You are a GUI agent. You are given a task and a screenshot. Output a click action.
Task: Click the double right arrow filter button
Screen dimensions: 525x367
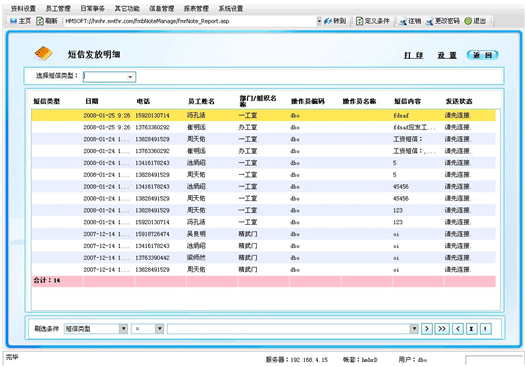442,329
